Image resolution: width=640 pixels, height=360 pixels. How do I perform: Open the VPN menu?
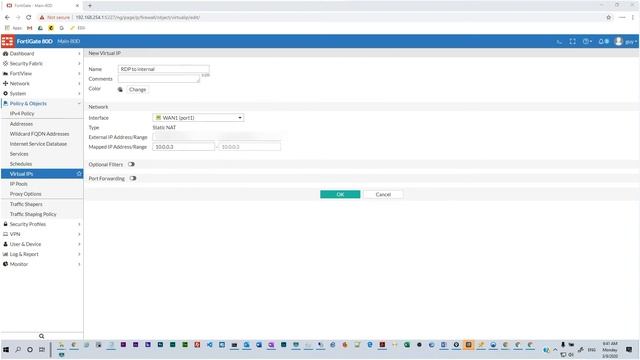(42, 234)
